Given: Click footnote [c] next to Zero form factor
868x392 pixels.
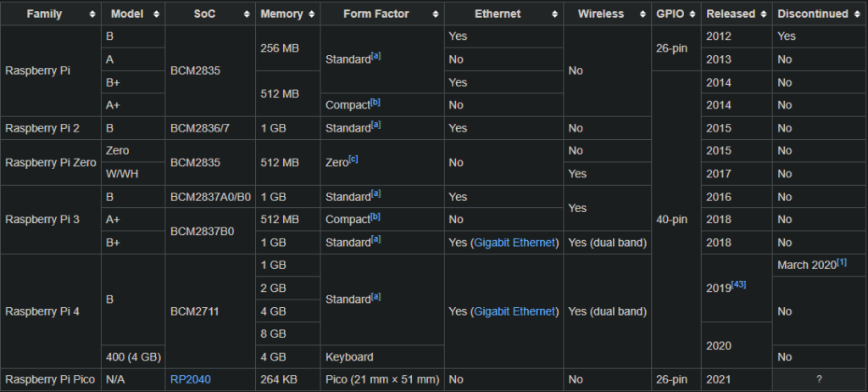Looking at the screenshot, I should coord(353,159).
